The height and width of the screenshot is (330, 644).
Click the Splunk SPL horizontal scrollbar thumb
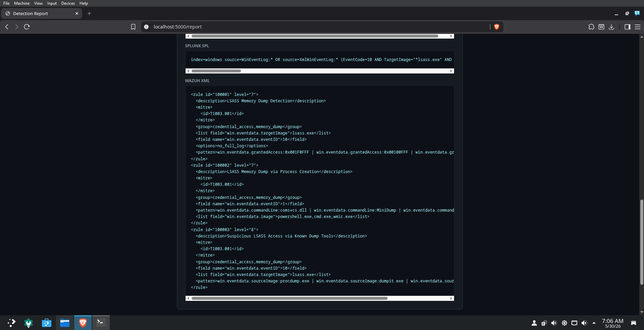216,71
